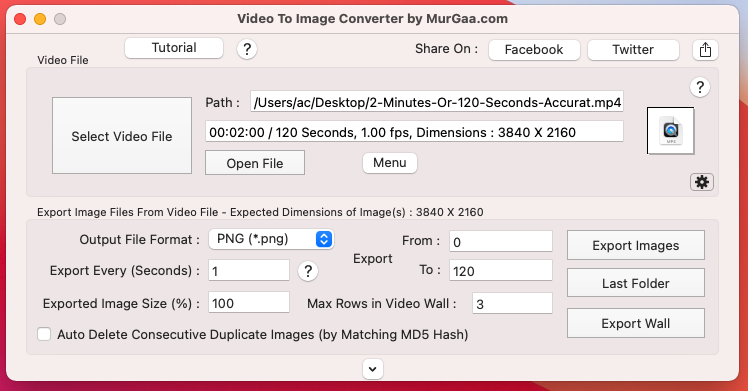This screenshot has width=748, height=391.
Task: Click the help icon in Video File panel
Action: [x=700, y=87]
